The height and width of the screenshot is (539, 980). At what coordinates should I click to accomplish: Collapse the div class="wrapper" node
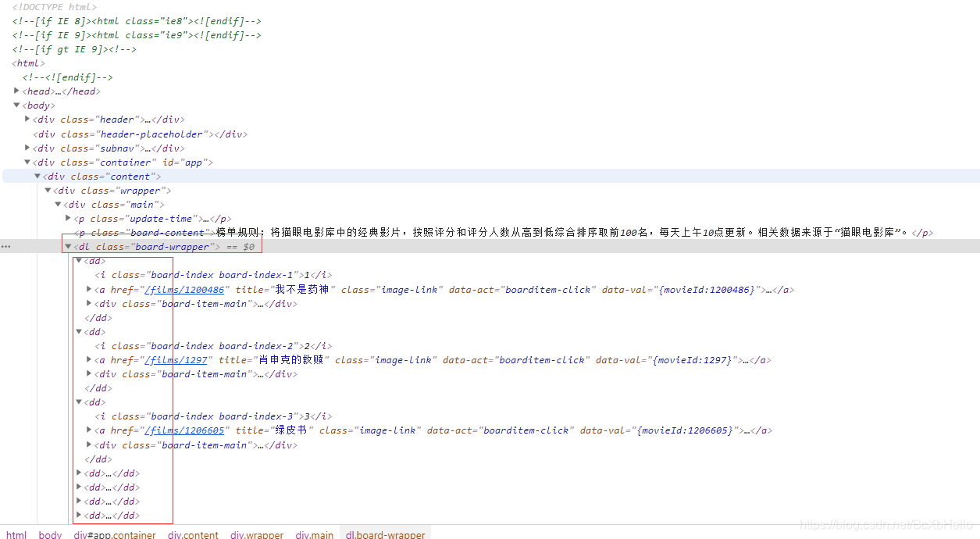pyautogui.click(x=48, y=191)
